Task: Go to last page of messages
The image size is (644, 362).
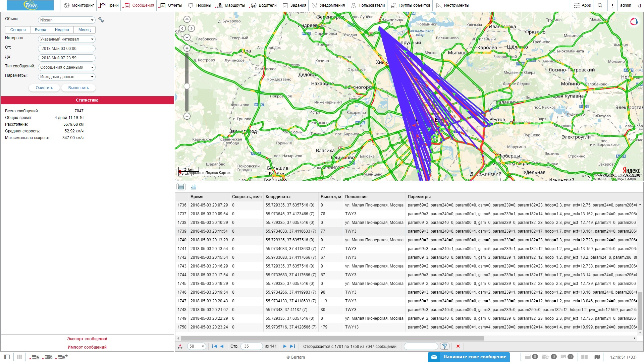Action: coord(292,346)
